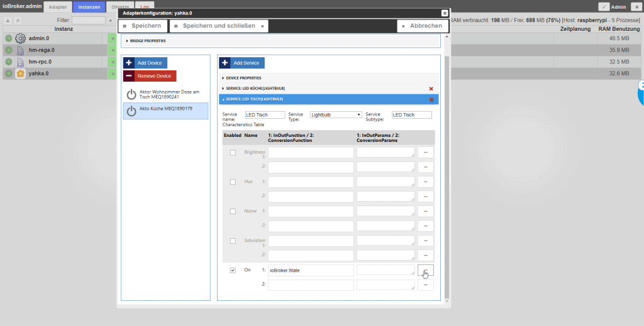
Task: Click the 48.5 MB RAM value
Action: coord(619,38)
